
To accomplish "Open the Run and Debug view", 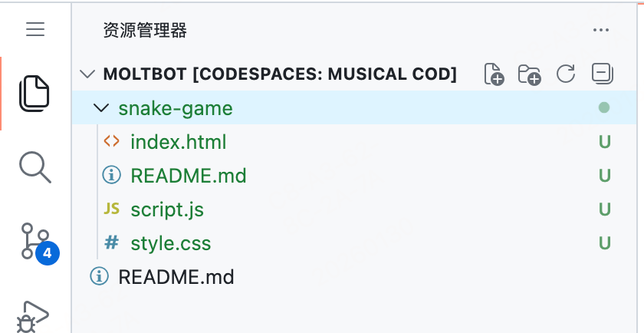I will pyautogui.click(x=34, y=315).
